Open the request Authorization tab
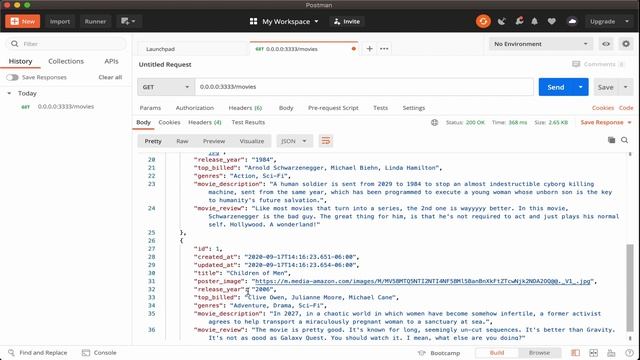This screenshot has width=640, height=360. (195, 108)
